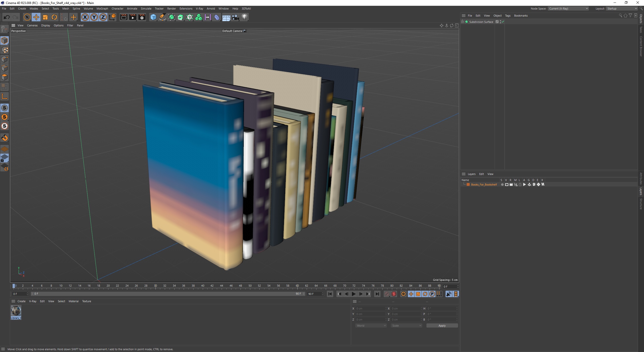Click the Enable Axis L-shaped icon

click(5, 96)
